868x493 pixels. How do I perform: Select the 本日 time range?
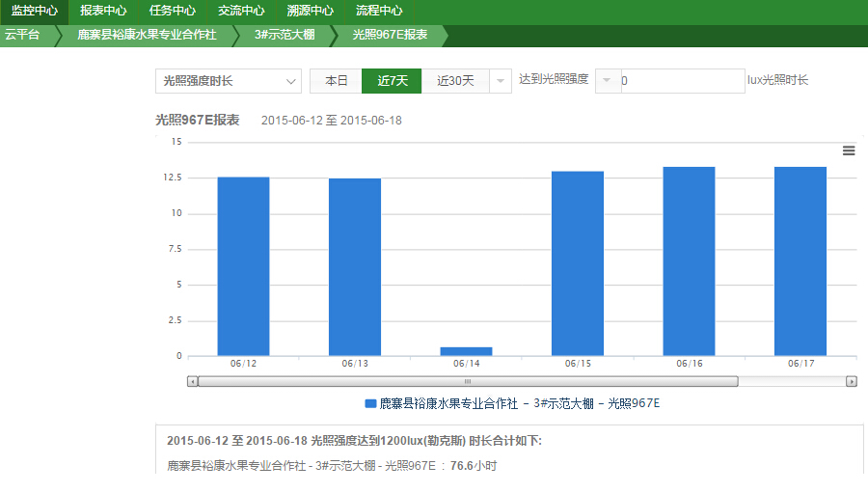point(336,81)
